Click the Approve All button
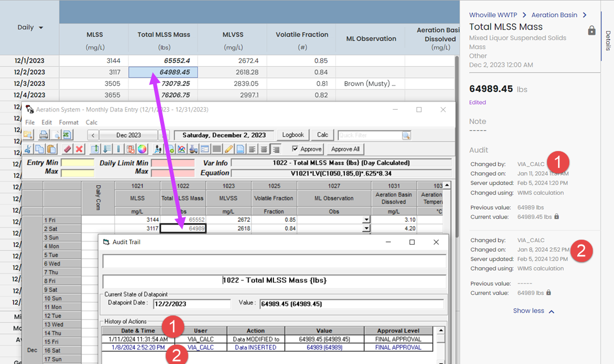This screenshot has width=614, height=364. 345,149
